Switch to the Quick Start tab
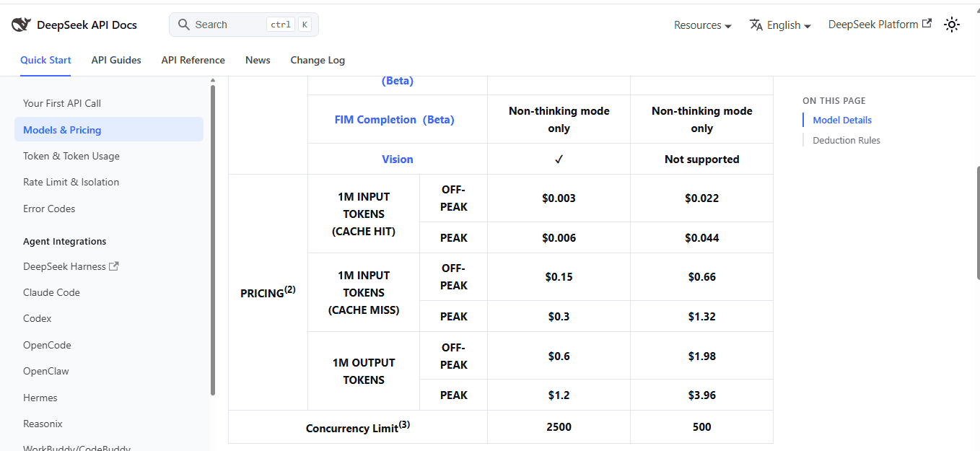Viewport: 980px width, 451px height. 45,60
